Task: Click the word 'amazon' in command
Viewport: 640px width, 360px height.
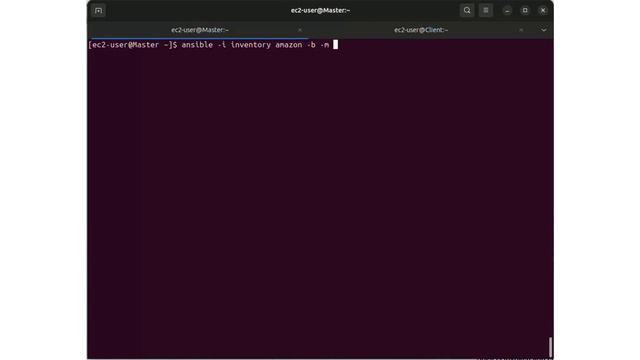Action: tap(289, 45)
